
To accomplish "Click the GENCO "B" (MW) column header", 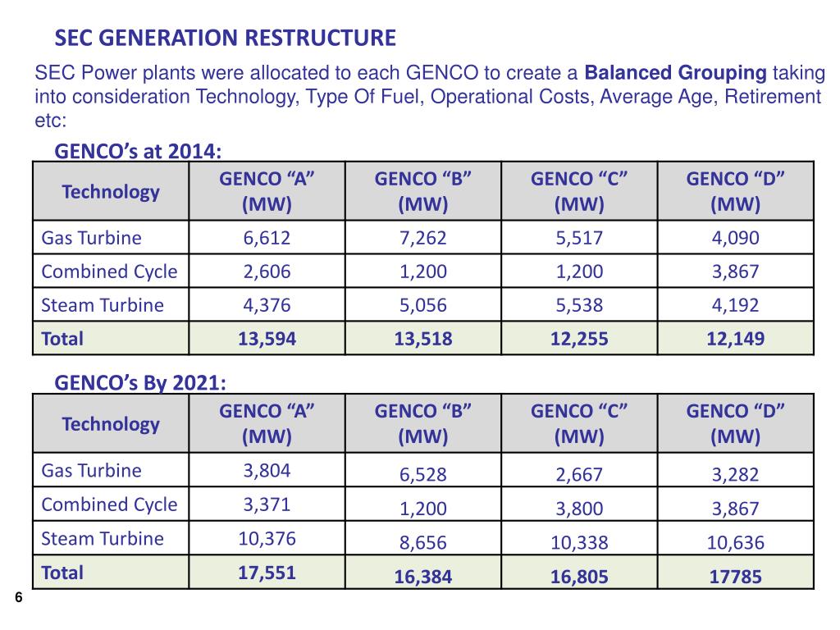I will click(422, 191).
